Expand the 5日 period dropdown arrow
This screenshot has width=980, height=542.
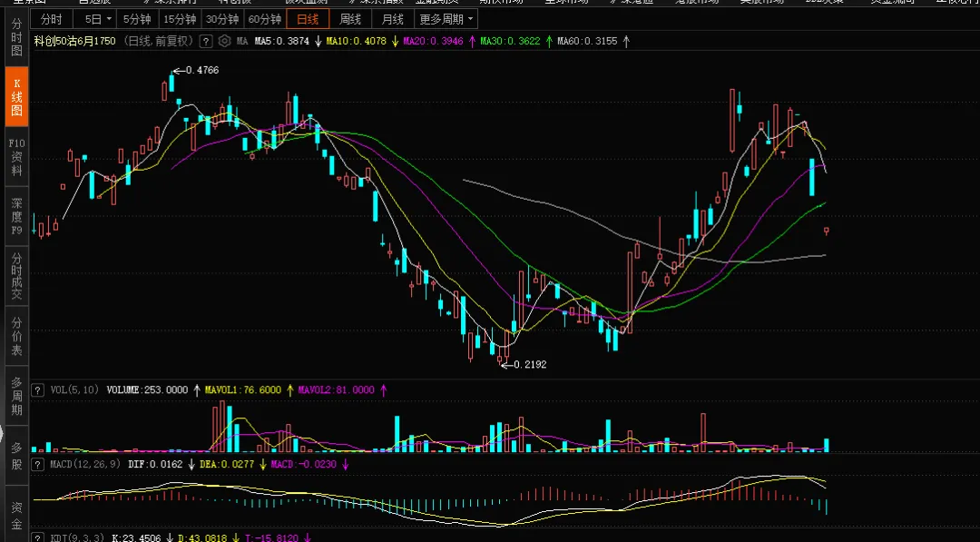pos(109,19)
